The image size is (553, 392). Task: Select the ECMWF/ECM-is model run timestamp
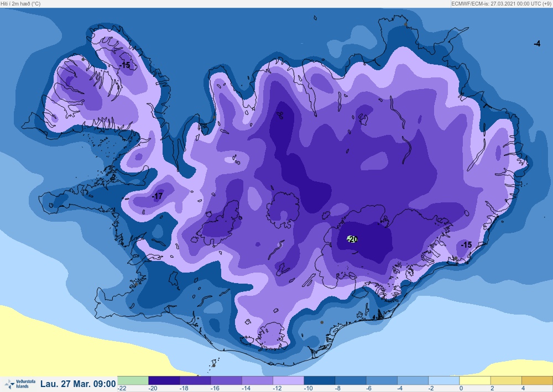pos(501,4)
